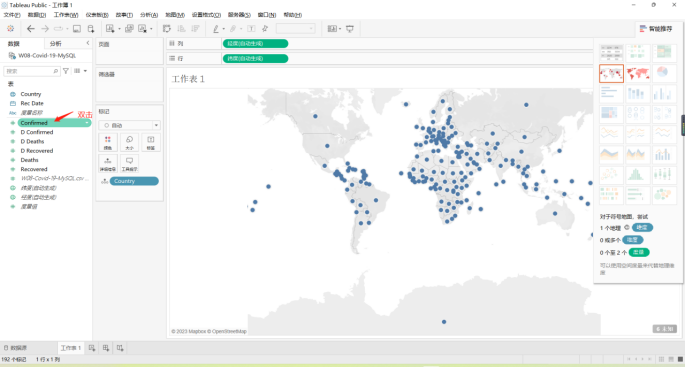Screen dimensions: 686x368
Task: Open the 工作表(W) menu
Action: pos(66,15)
